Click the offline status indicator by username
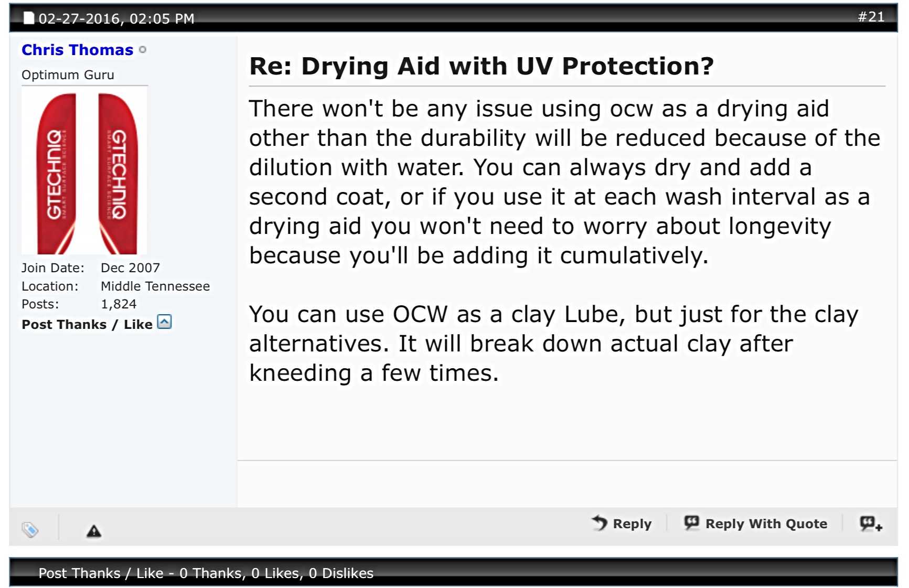The height and width of the screenshot is (588, 909). tap(143, 50)
